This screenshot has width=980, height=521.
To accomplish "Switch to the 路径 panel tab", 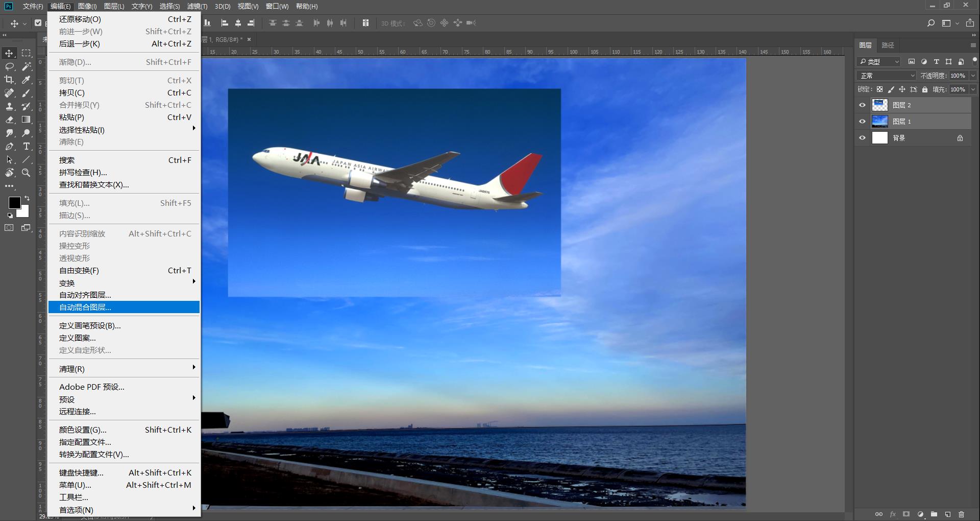I will click(888, 45).
